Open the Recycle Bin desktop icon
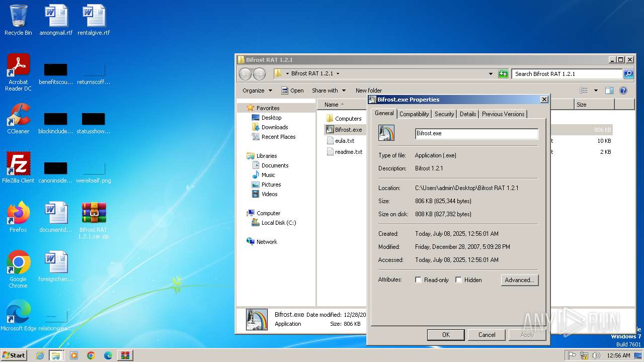Viewport: 644px width, 362px height. coord(18,20)
